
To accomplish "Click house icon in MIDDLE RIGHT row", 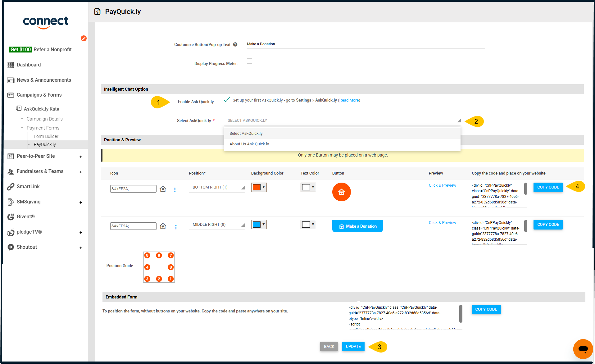I will (x=163, y=226).
